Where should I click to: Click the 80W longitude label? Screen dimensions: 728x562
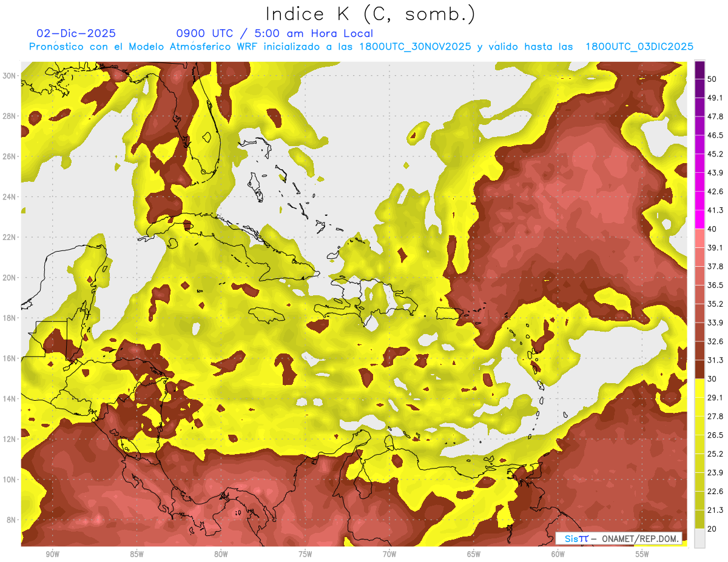point(221,554)
